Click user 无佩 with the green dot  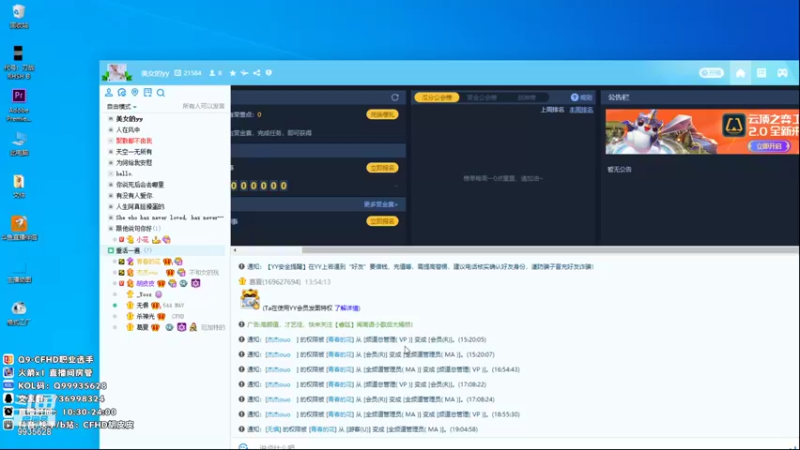[142, 305]
